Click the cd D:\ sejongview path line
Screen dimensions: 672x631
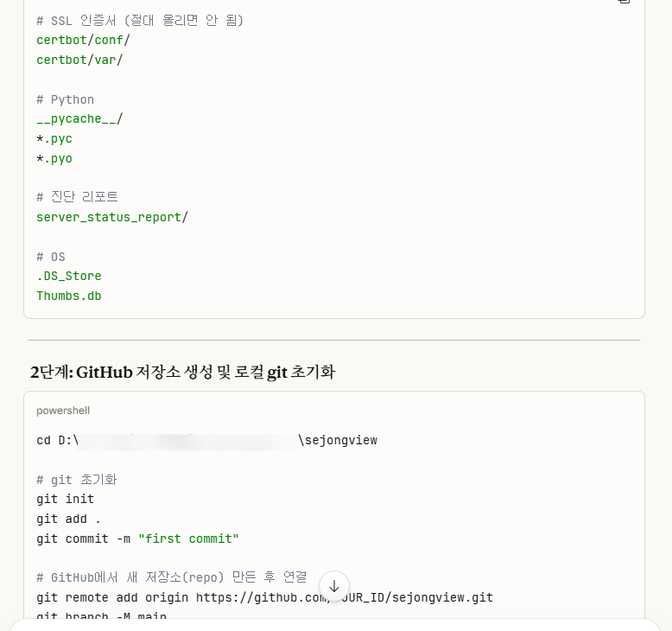coord(206,440)
